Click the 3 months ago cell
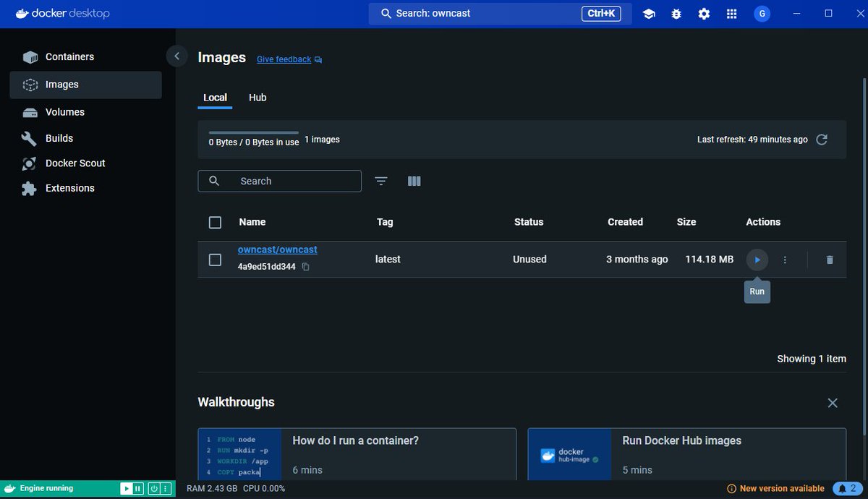Screen dimensions: 868x499 point(637,259)
